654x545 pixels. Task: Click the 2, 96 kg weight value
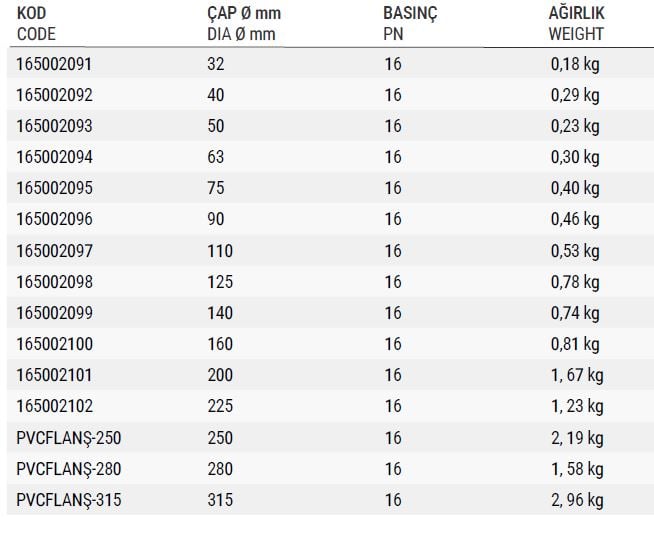click(x=577, y=500)
